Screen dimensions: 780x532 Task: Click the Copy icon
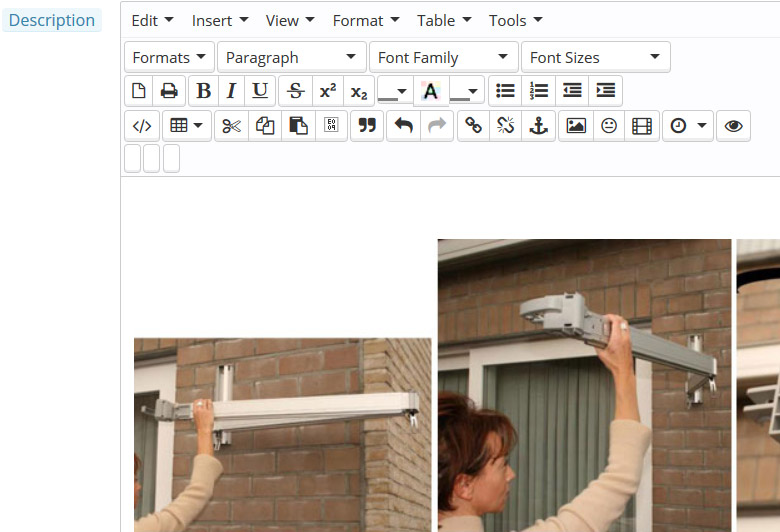coord(265,126)
